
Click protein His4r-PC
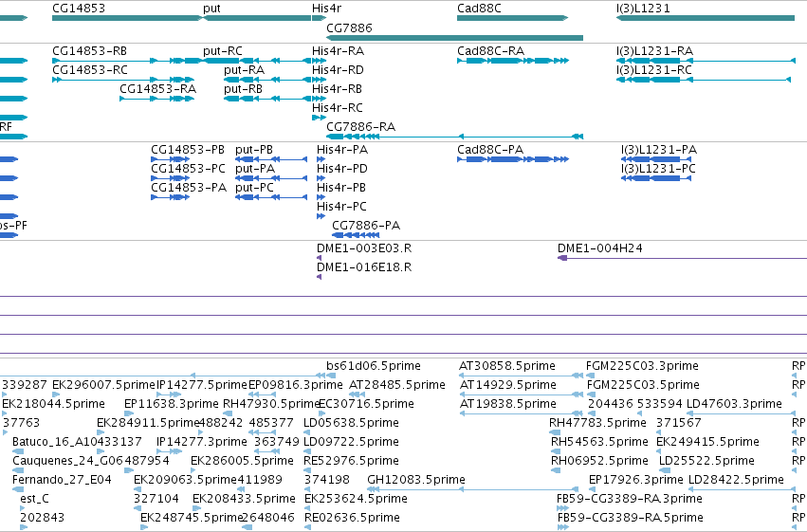click(x=321, y=216)
